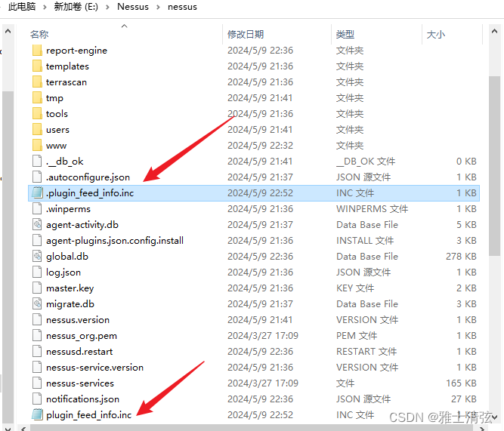Click the templates folder icon

[x=37, y=66]
